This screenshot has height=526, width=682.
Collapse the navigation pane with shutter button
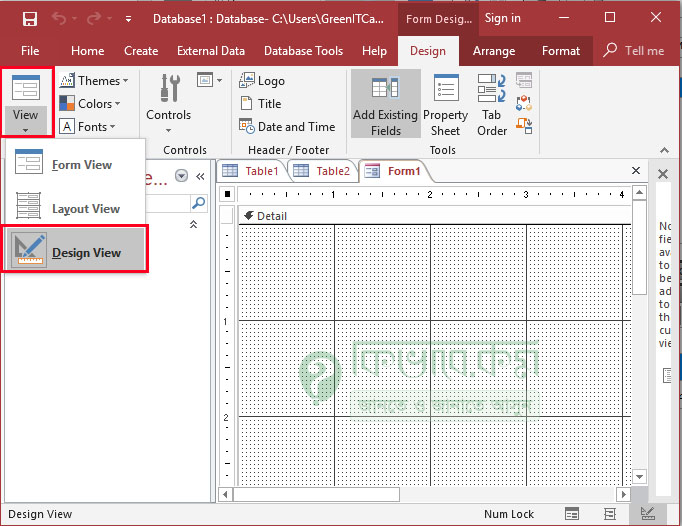[x=200, y=176]
